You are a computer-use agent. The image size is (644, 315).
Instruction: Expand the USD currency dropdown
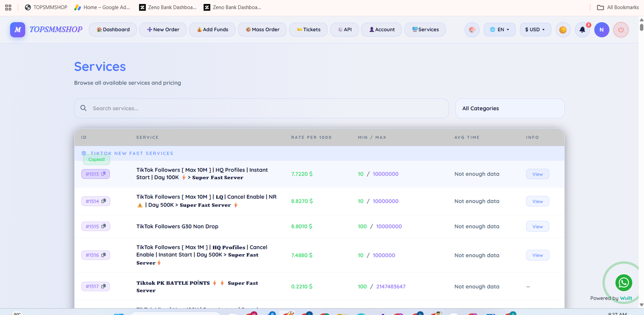(535, 29)
